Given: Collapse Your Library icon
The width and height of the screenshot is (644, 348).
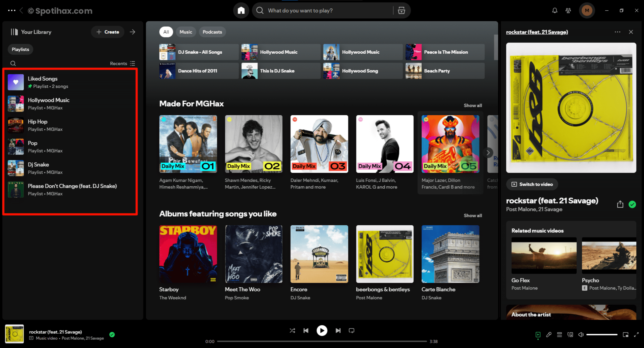Looking at the screenshot, I should tap(14, 32).
